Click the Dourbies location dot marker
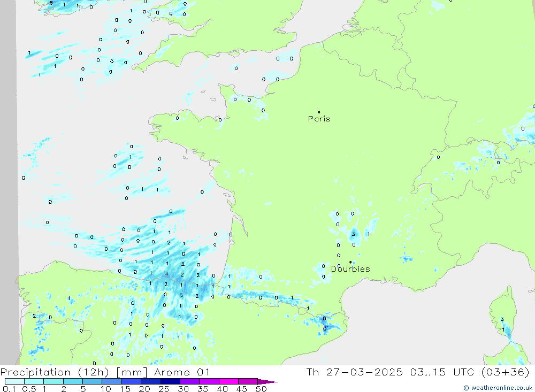This screenshot has height=392, width=535. [x=350, y=262]
